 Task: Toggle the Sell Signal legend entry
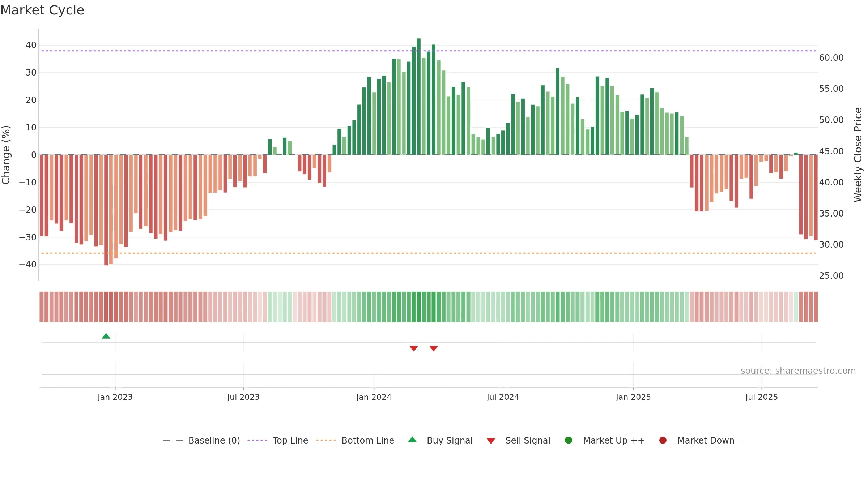(518, 440)
